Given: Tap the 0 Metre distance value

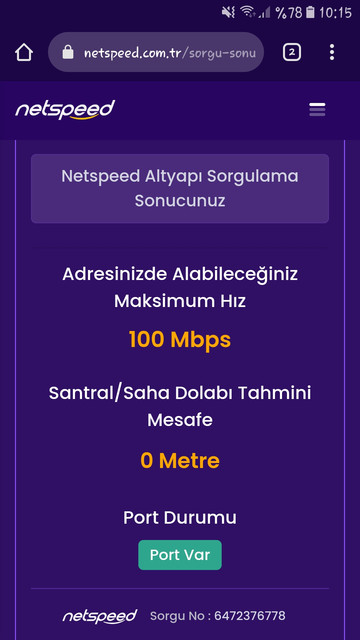Looking at the screenshot, I should click(x=180, y=461).
